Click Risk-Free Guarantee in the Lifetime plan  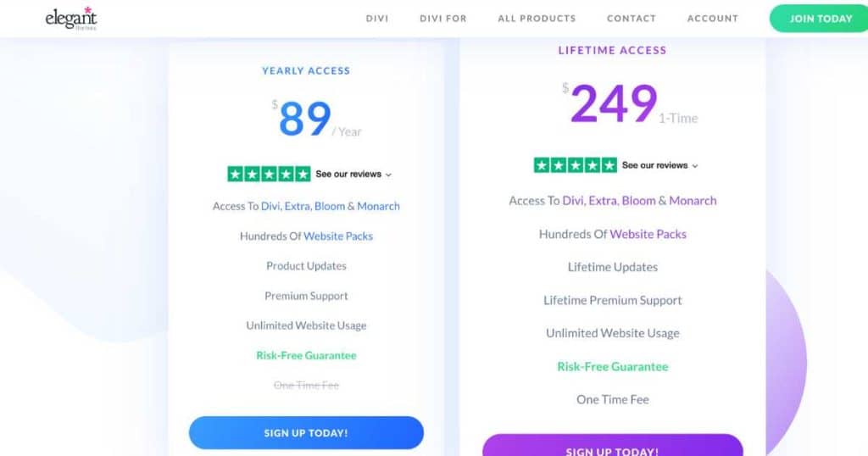[x=612, y=366]
